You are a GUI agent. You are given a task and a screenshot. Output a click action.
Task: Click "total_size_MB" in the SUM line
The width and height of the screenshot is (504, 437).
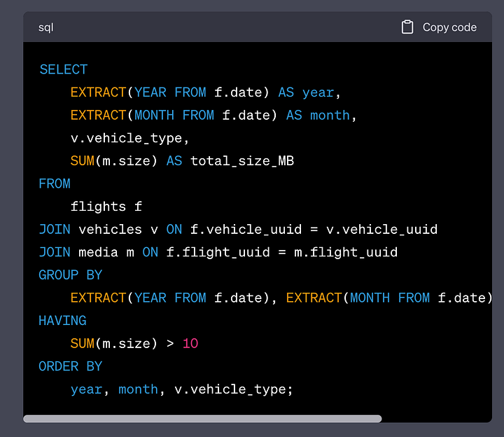pyautogui.click(x=242, y=161)
